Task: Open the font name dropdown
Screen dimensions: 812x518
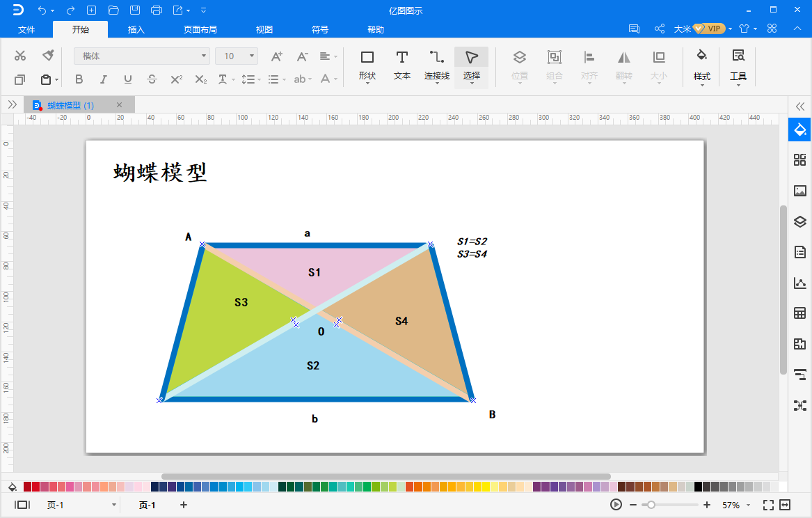Action: tap(142, 56)
